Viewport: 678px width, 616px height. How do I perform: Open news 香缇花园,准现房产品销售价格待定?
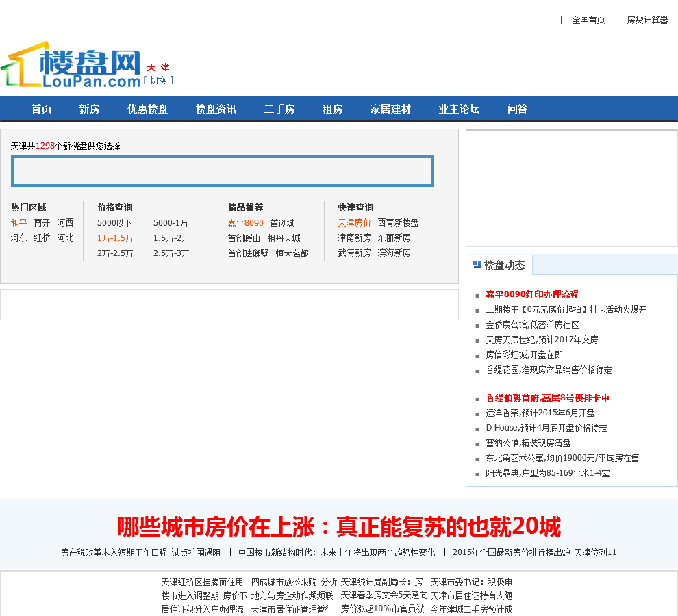549,370
